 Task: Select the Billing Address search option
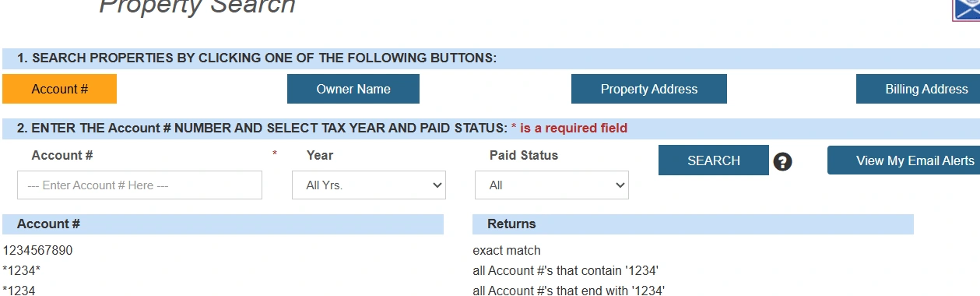click(919, 89)
